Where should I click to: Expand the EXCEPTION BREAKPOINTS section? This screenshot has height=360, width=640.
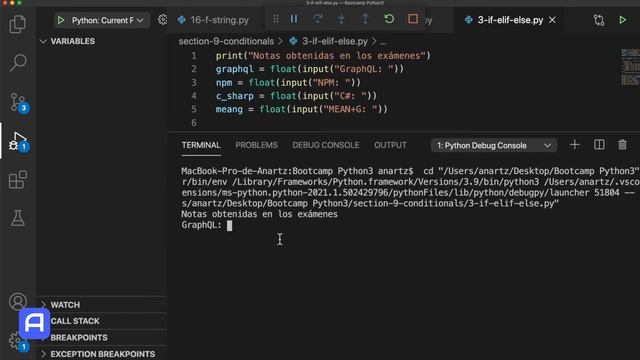(98, 354)
